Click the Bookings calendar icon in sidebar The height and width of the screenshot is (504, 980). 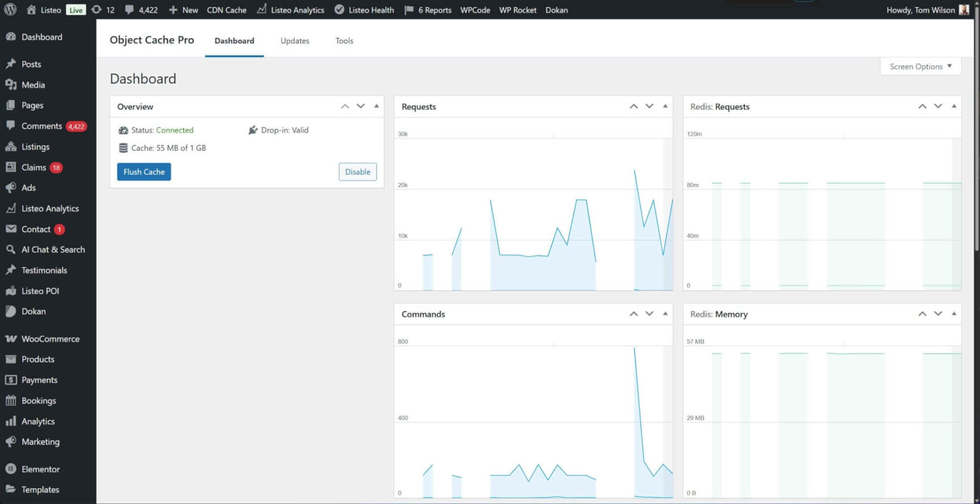click(x=11, y=400)
